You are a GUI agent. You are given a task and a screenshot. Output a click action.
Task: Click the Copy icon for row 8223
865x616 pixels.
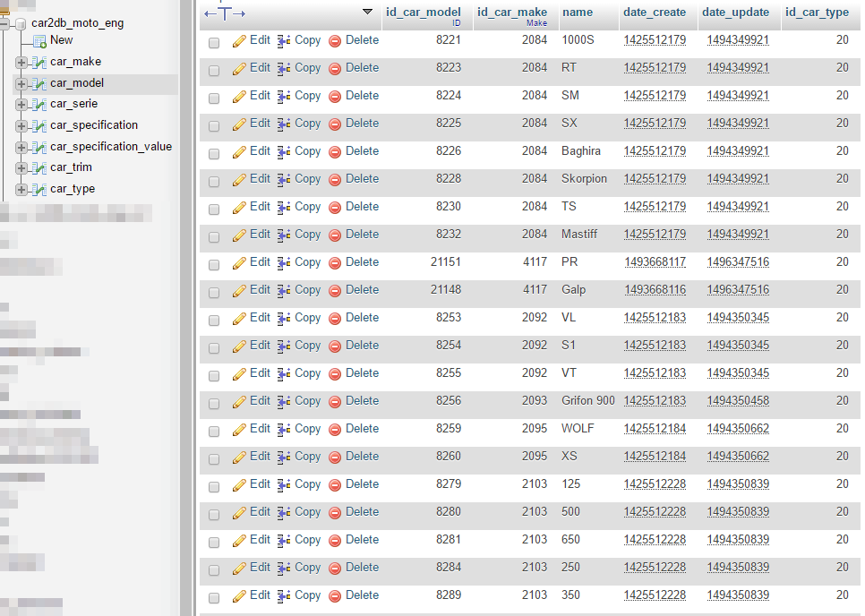click(284, 69)
